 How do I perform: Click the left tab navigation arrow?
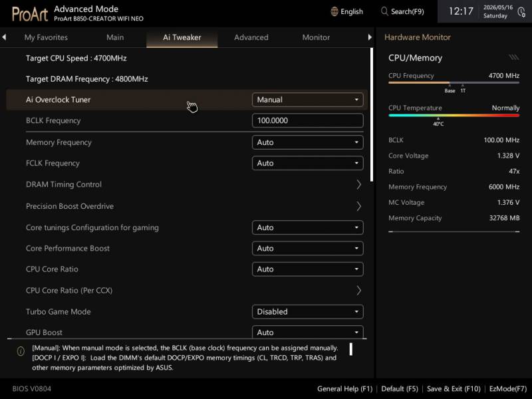click(x=4, y=37)
